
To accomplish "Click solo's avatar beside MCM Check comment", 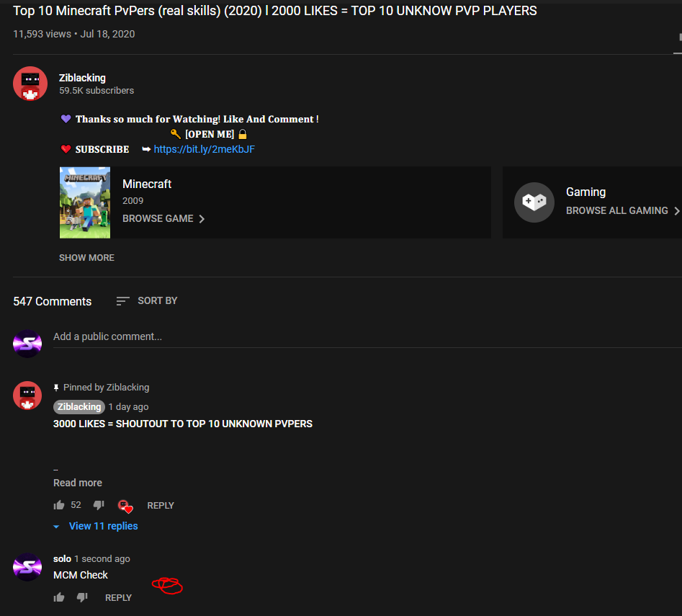I will coord(27,567).
